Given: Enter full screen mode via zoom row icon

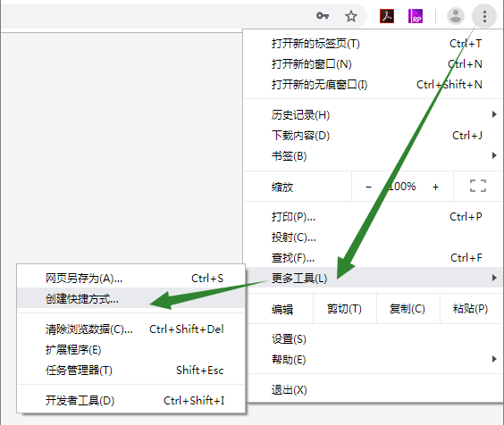Looking at the screenshot, I should tap(478, 186).
